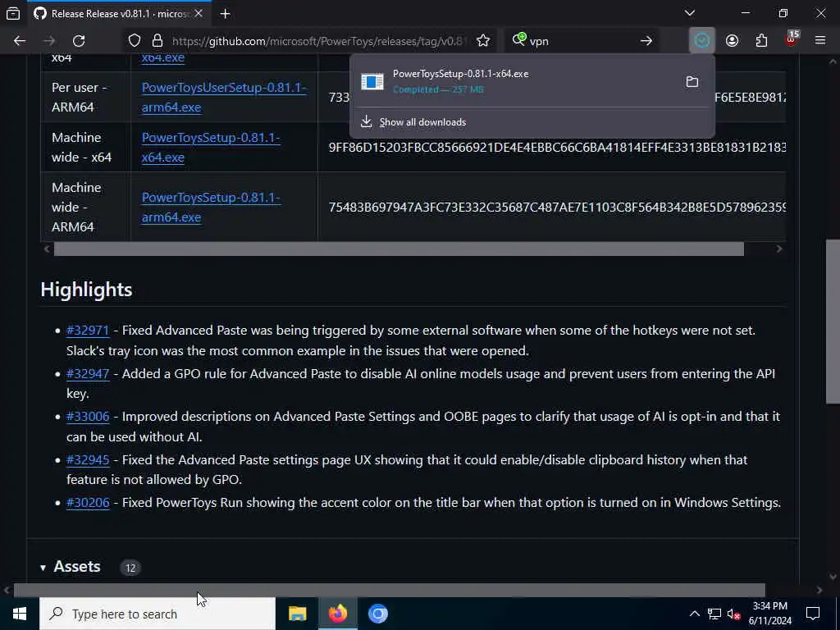Image resolution: width=840 pixels, height=630 pixels.
Task: Open the extensions puzzle icon
Action: (761, 41)
